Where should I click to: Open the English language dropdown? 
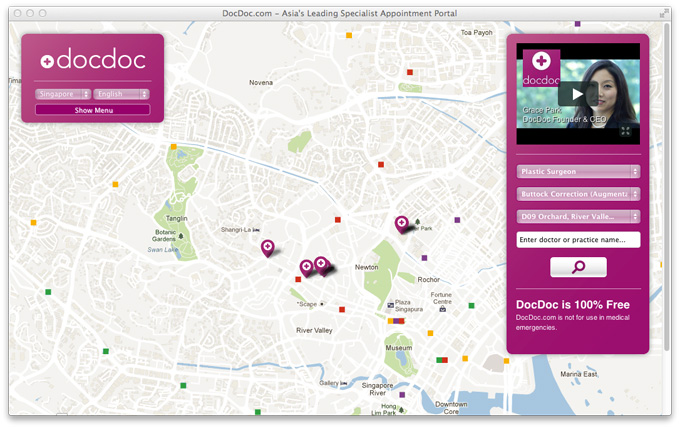point(121,94)
